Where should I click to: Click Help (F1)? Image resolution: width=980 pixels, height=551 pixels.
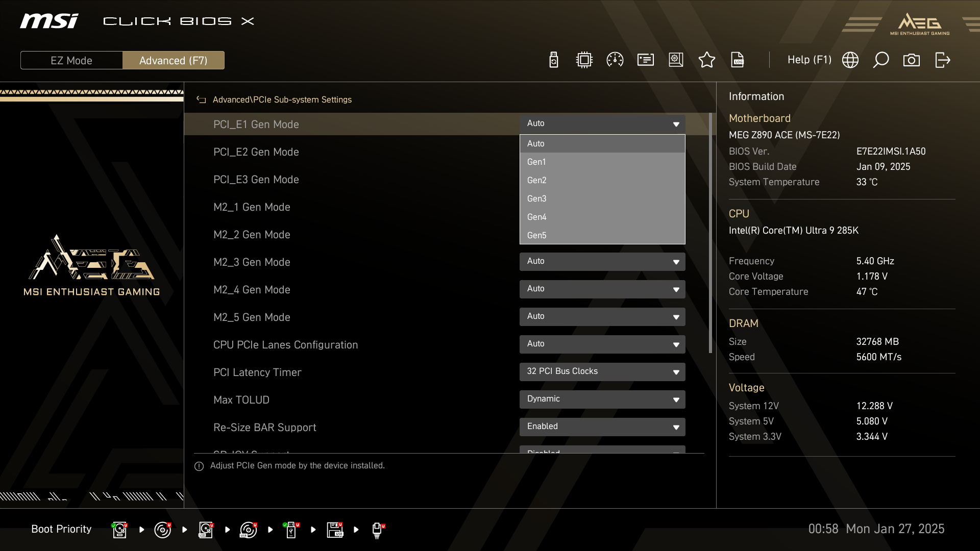tap(809, 60)
